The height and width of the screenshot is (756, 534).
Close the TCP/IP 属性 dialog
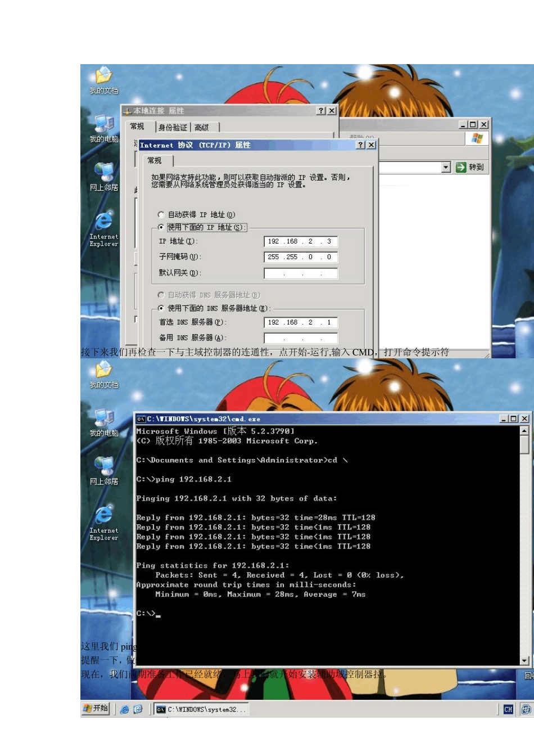371,145
